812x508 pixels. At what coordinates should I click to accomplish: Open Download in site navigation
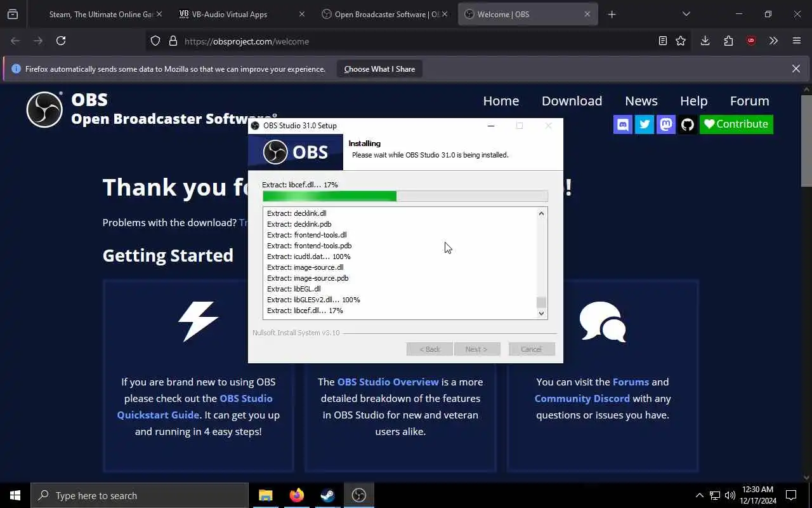(572, 100)
